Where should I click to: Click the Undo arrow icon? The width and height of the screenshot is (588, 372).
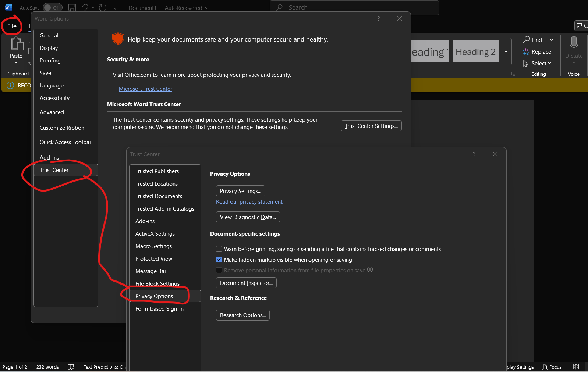coord(85,7)
